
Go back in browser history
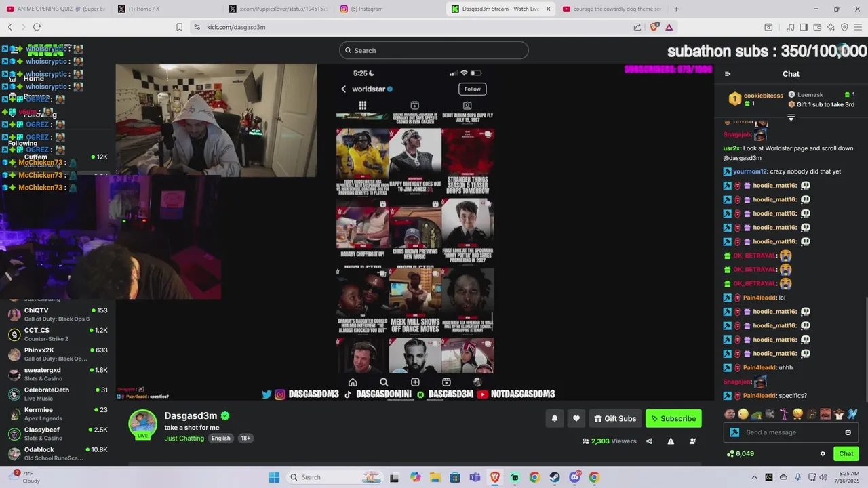pyautogui.click(x=10, y=27)
